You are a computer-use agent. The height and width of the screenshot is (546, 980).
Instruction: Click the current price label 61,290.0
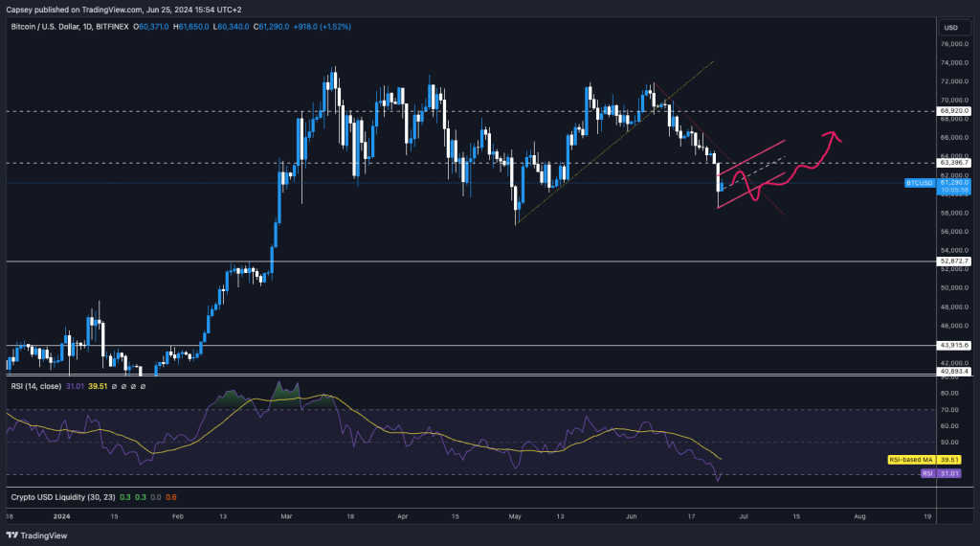point(954,183)
